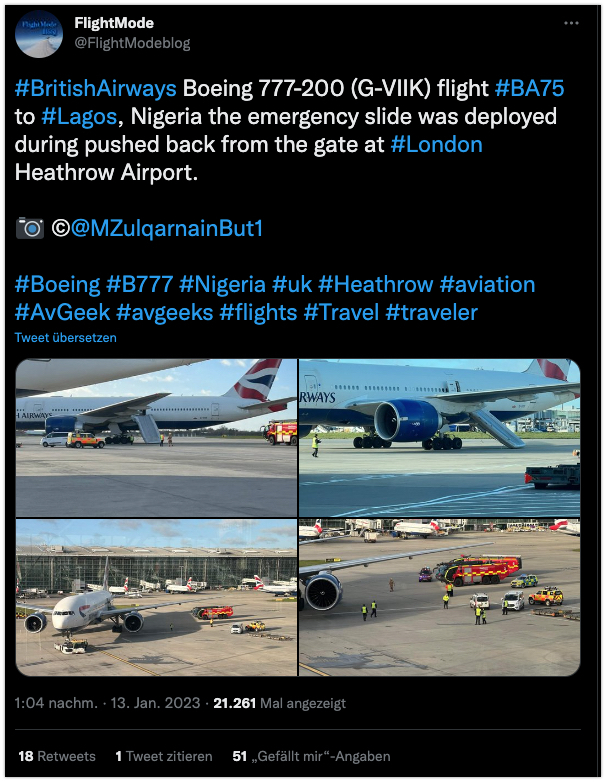Viewport: 606px width, 782px height.
Task: Open the #Heathrow hashtag
Action: (376, 284)
